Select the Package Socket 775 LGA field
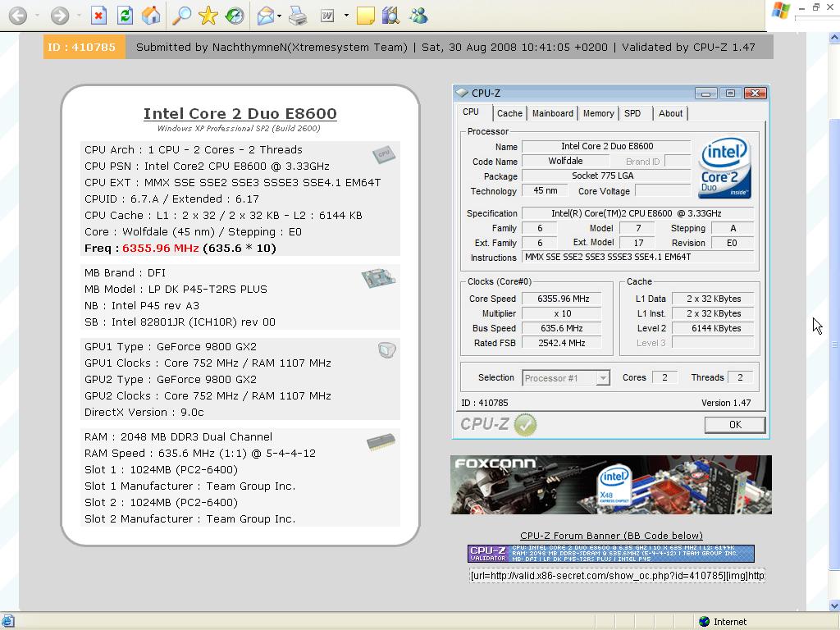Screen dimensions: 840x630 click(606, 176)
